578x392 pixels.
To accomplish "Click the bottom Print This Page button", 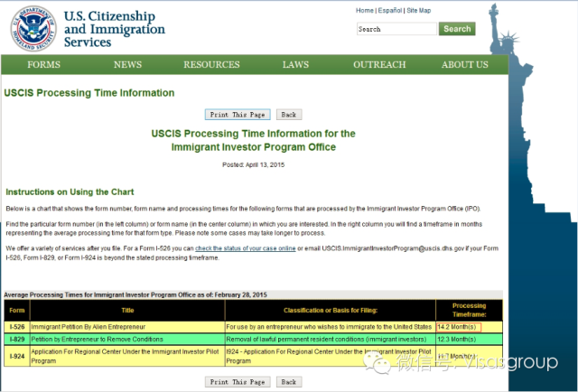I will 238,382.
